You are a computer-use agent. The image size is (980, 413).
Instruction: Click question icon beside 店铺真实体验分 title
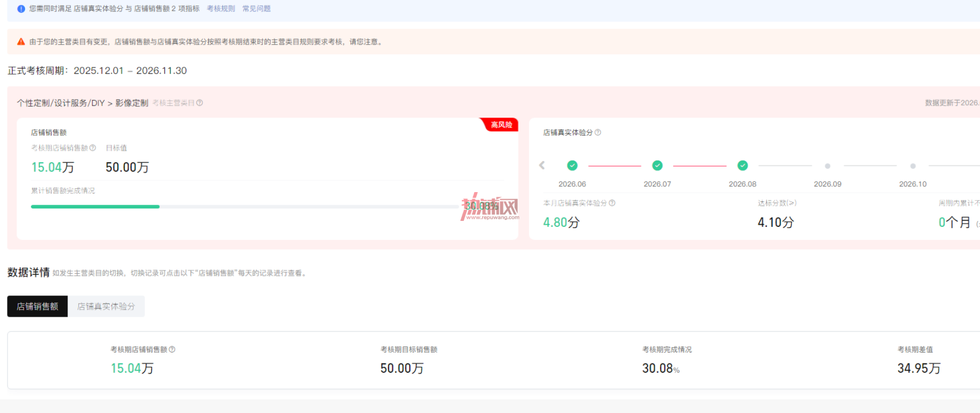click(x=598, y=132)
